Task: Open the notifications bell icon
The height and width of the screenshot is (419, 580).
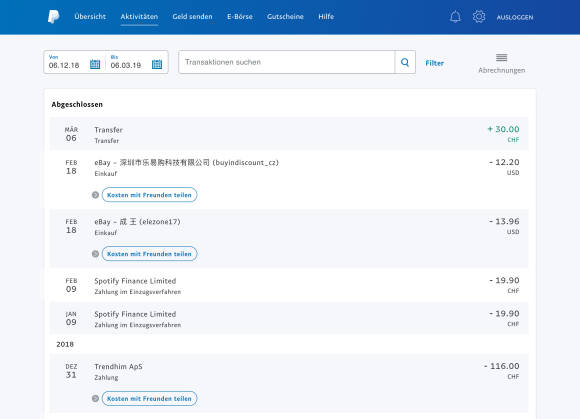Action: point(455,17)
